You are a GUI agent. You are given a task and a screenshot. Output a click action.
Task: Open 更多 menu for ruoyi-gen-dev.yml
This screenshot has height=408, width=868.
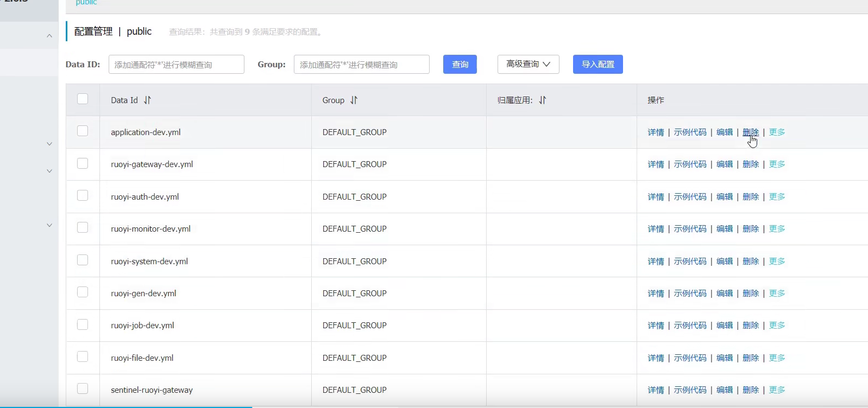(777, 294)
